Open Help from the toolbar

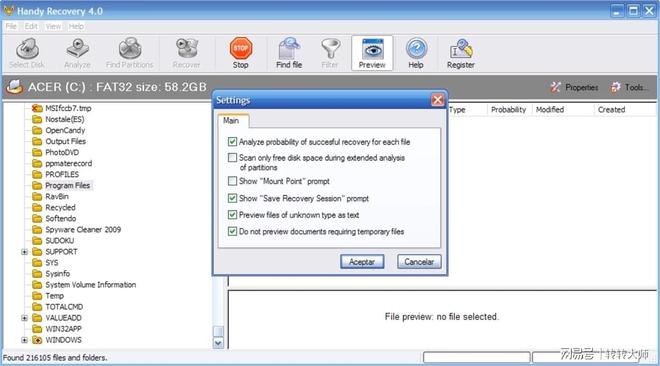pos(416,53)
